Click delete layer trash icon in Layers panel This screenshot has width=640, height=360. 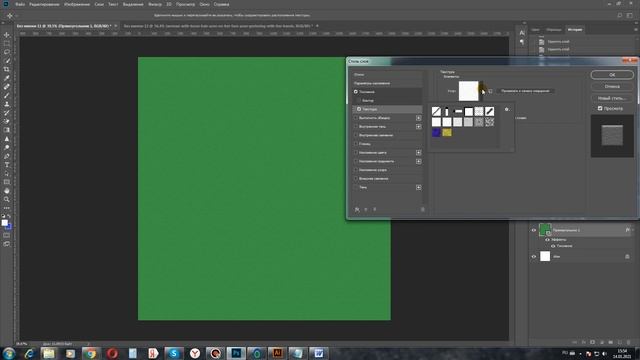pyautogui.click(x=628, y=342)
